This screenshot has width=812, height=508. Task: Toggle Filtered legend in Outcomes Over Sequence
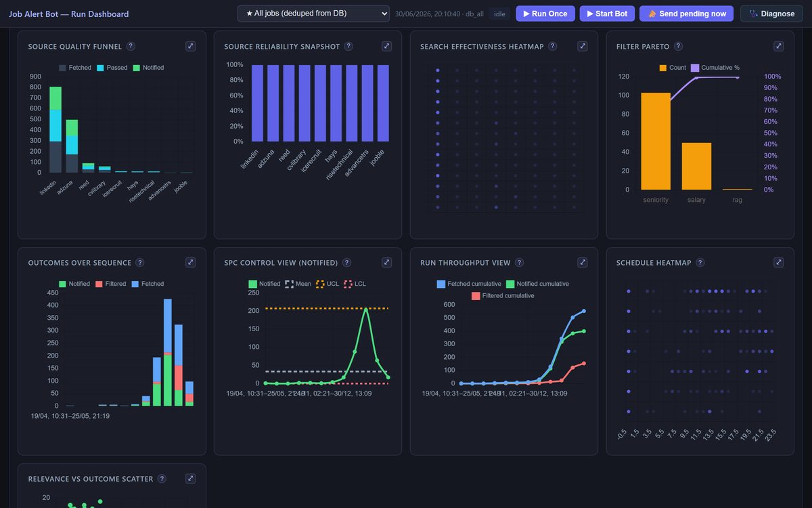point(110,284)
